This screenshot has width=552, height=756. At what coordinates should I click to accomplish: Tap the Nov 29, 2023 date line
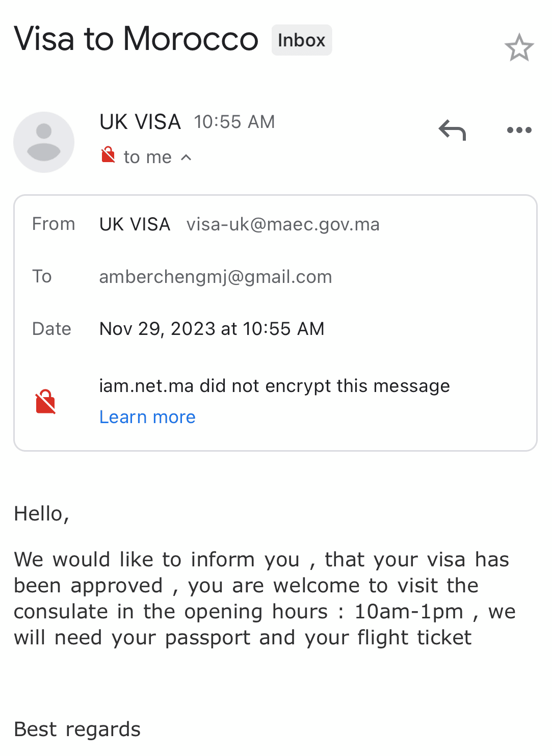click(x=212, y=329)
